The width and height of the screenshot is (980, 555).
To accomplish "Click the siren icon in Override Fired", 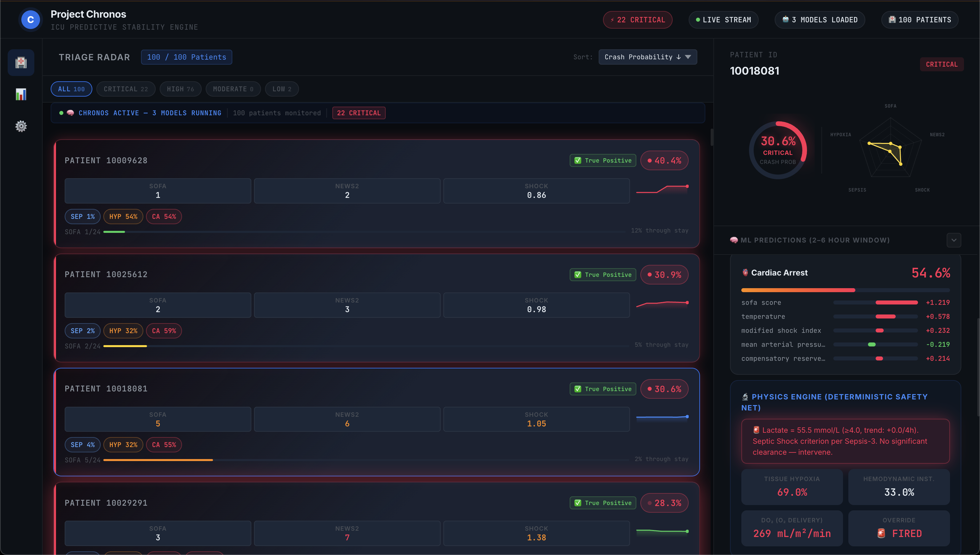I will pyautogui.click(x=881, y=533).
